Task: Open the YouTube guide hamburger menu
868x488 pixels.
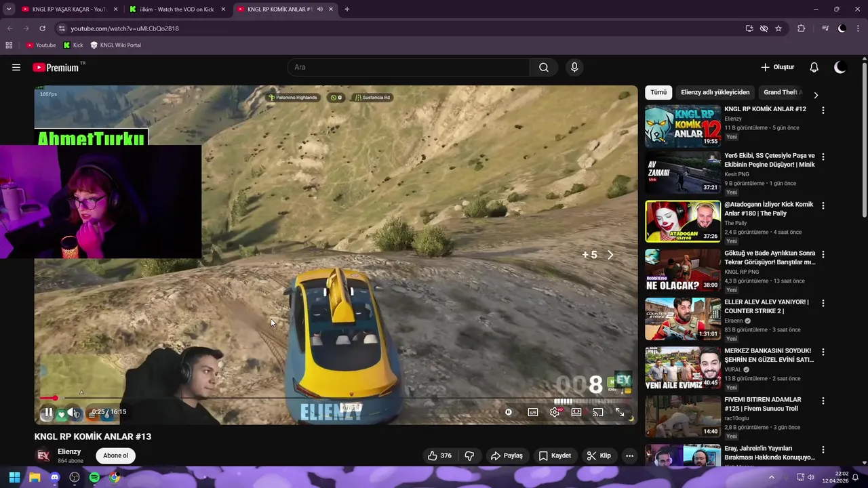Action: (16, 67)
